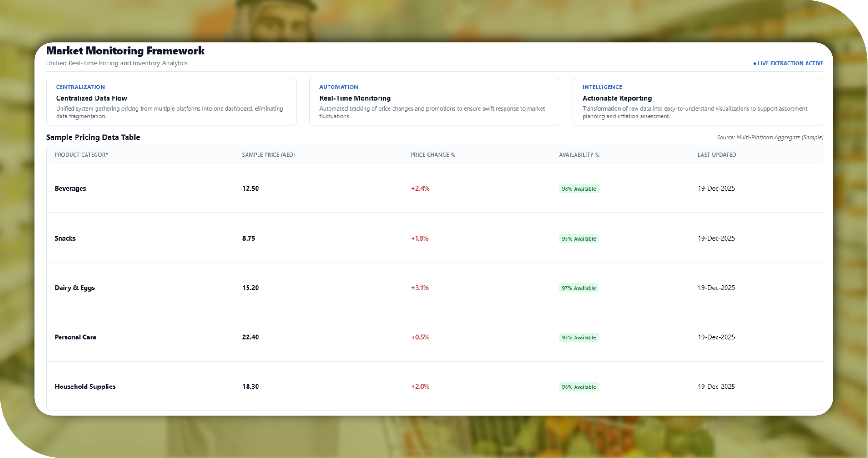Sort by Product Category column header
868x458 pixels.
point(81,155)
